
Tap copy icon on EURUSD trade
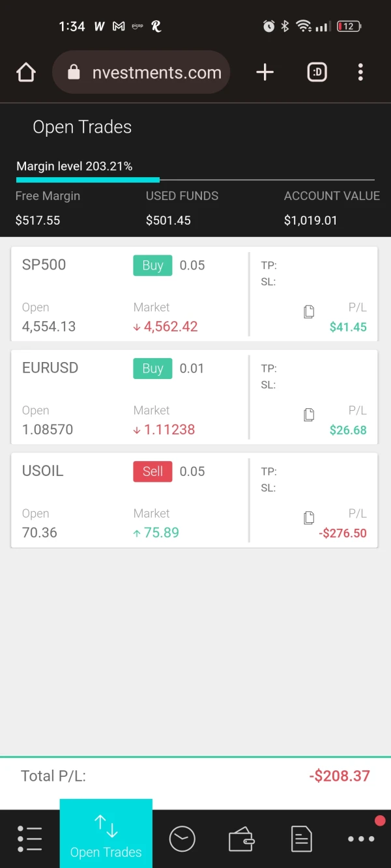click(x=309, y=415)
